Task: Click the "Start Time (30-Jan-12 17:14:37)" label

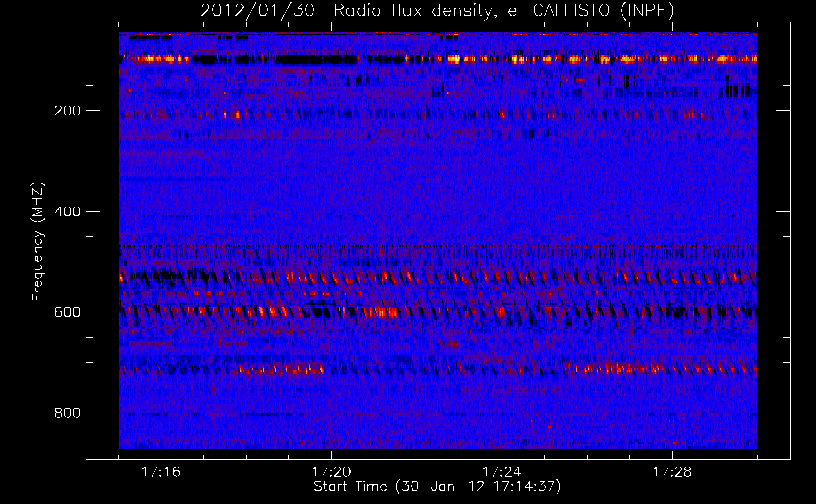Action: coord(437,487)
